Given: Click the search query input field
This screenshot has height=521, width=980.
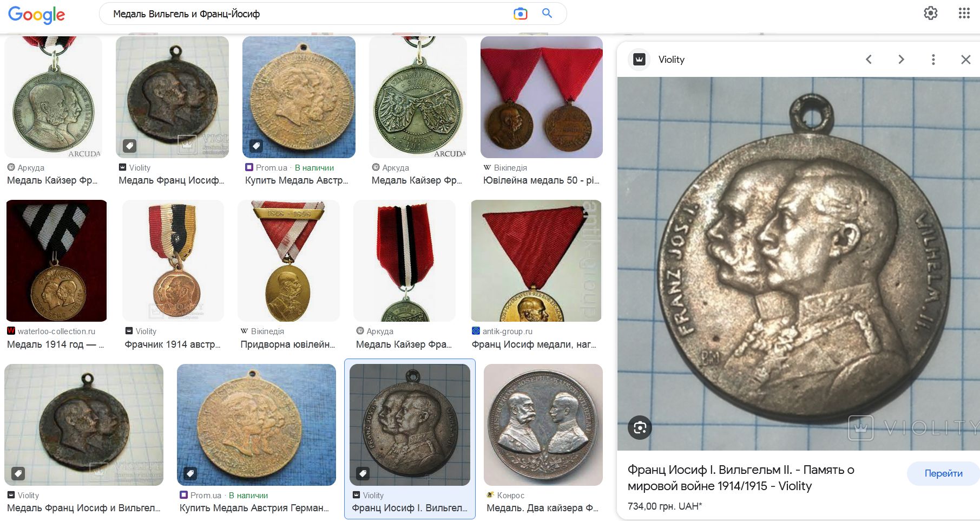Looking at the screenshot, I should coord(308,14).
